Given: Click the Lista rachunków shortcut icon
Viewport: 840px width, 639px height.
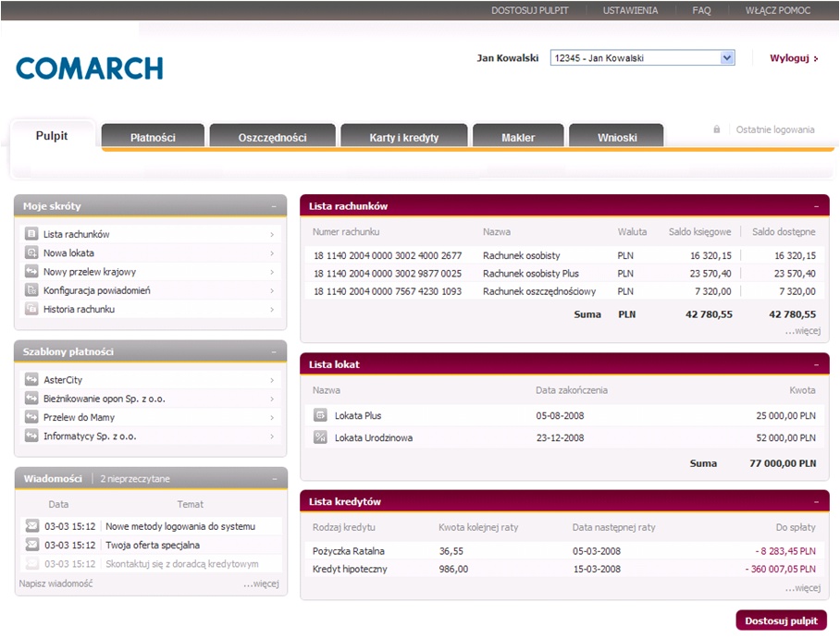Looking at the screenshot, I should 31,234.
